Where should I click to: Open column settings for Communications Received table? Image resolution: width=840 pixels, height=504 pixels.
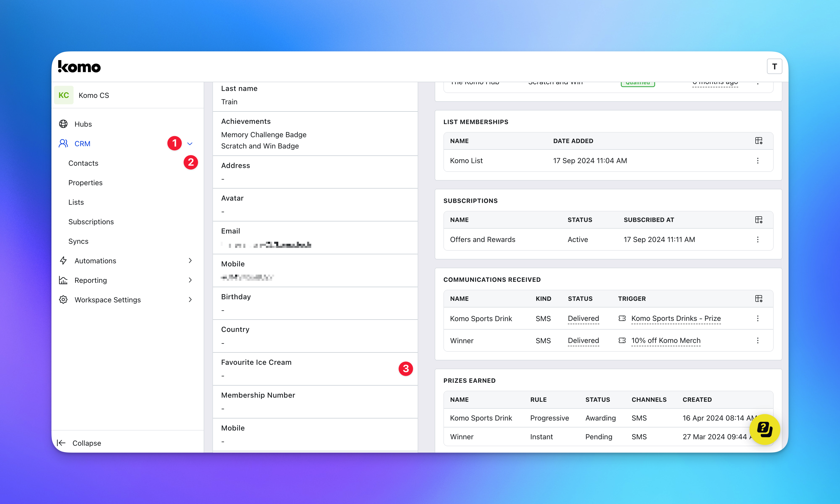[x=758, y=298]
